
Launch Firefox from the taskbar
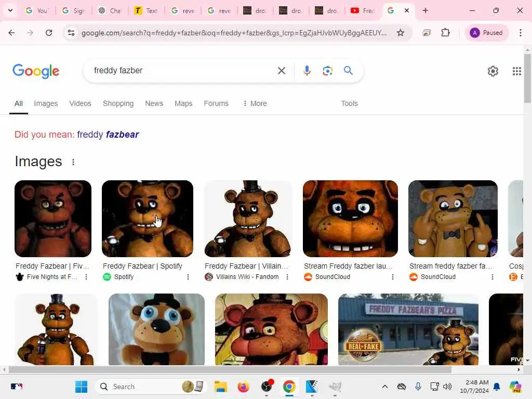(x=243, y=387)
